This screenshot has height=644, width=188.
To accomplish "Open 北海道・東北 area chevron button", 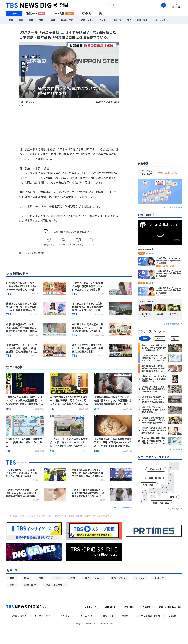I will tap(156, 469).
